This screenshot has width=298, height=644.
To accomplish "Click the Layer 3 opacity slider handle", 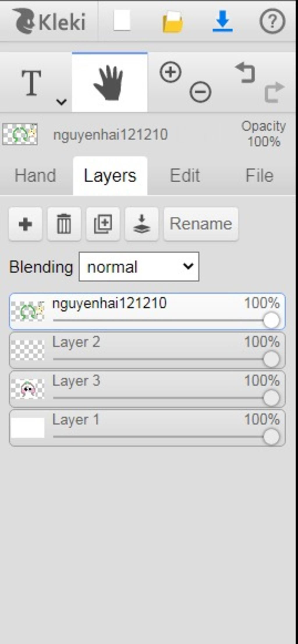I will pos(271,398).
